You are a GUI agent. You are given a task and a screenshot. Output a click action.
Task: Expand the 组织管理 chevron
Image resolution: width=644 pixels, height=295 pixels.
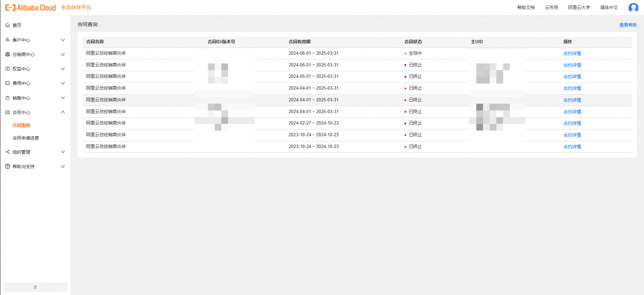point(63,152)
